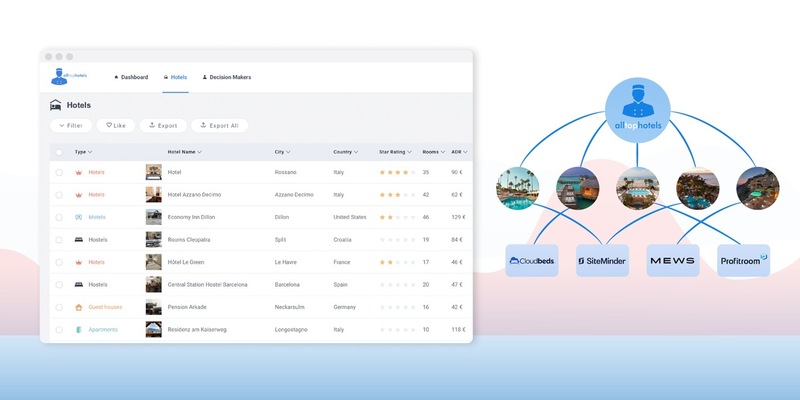Click the four-star rating in the Rossano row
Image resolution: width=800 pixels, height=400 pixels.
(397, 172)
